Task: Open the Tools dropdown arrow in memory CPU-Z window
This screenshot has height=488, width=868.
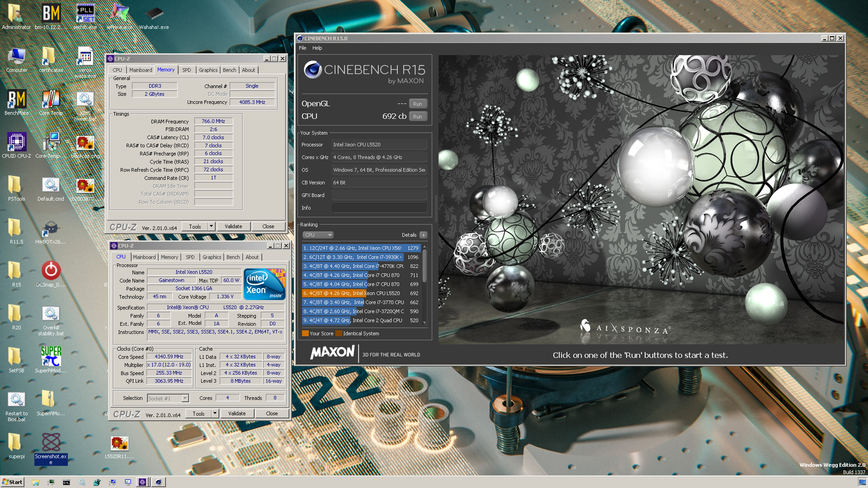Action: click(211, 226)
